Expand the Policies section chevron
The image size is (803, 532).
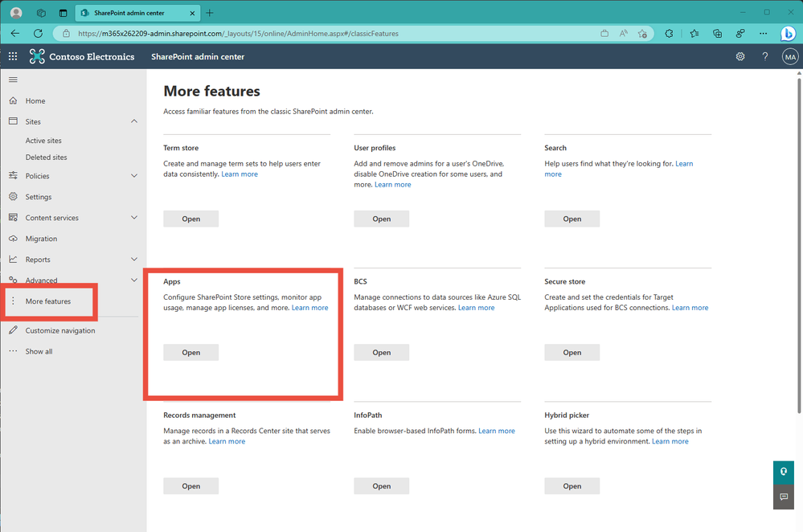click(134, 176)
